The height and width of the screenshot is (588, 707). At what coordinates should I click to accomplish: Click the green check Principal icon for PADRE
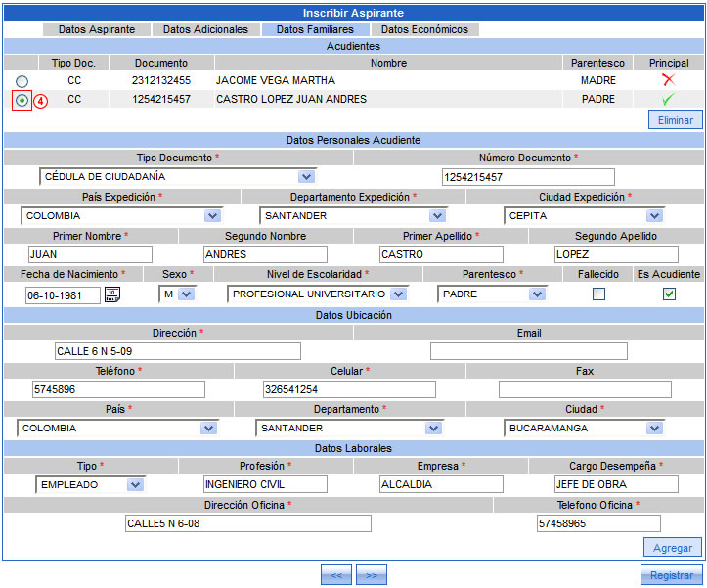pyautogui.click(x=668, y=99)
